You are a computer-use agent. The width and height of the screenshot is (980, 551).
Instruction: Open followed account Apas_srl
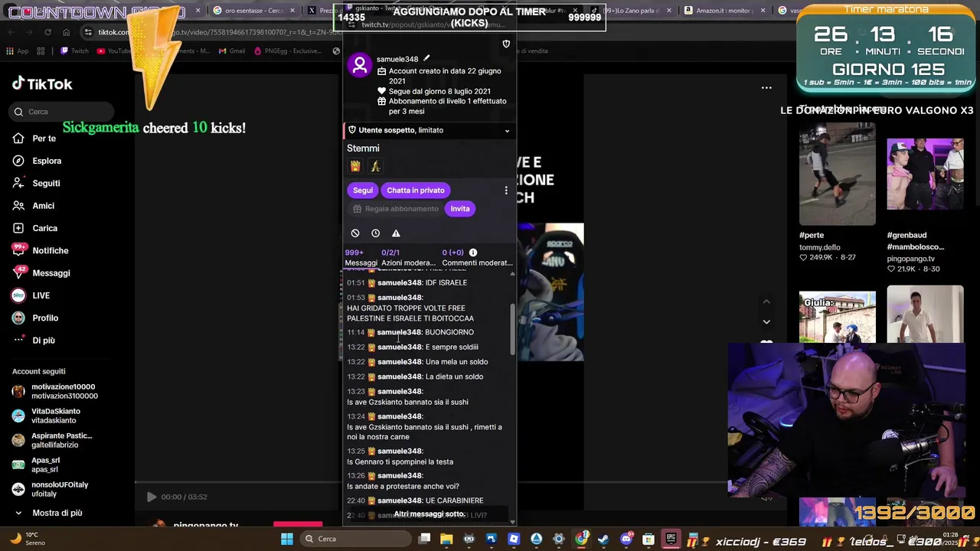point(36,465)
